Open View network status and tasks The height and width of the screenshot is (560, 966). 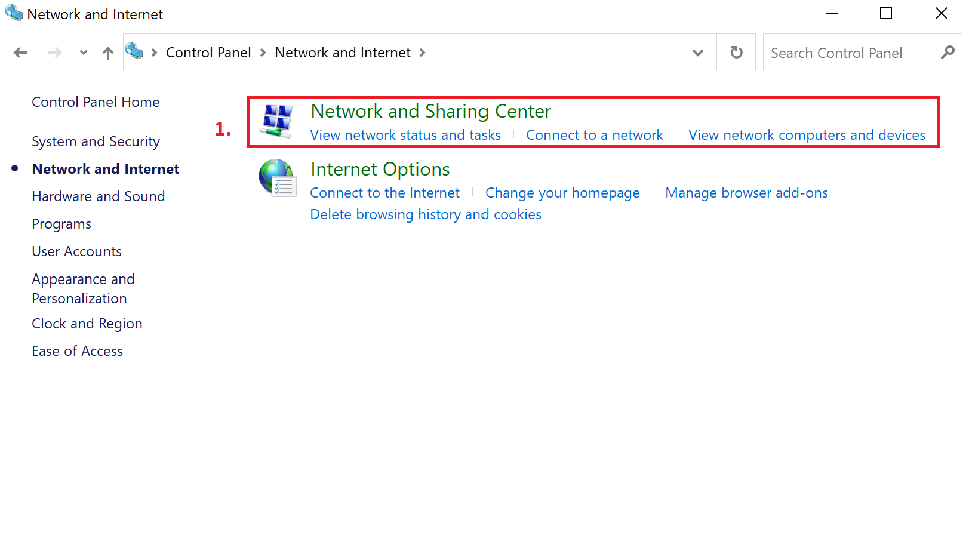tap(405, 135)
